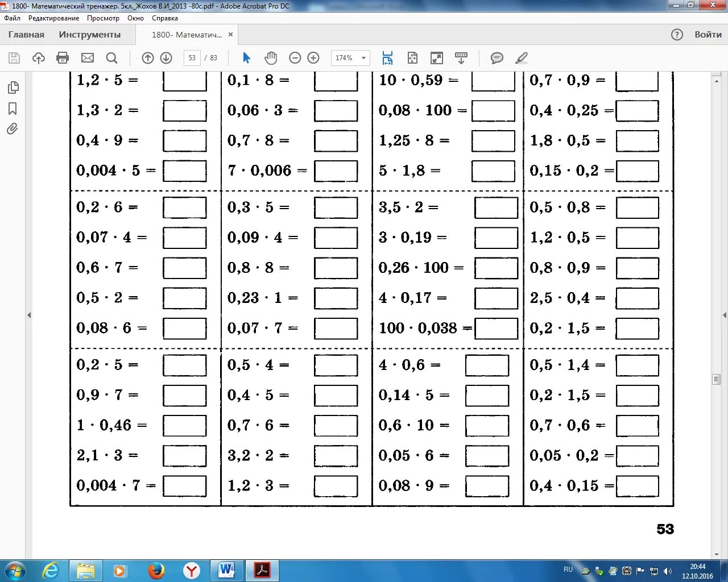The height and width of the screenshot is (582, 728).
Task: Click the action center flag tray icon
Action: (640, 571)
